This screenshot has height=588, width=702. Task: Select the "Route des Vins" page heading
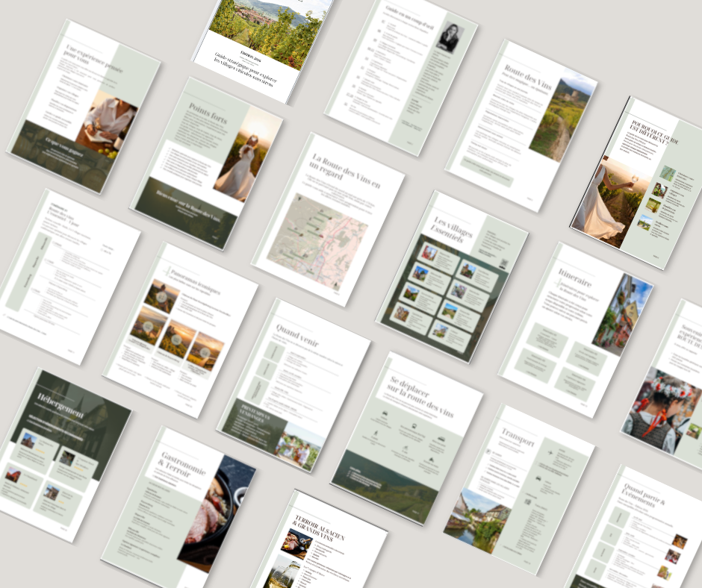[x=528, y=77]
